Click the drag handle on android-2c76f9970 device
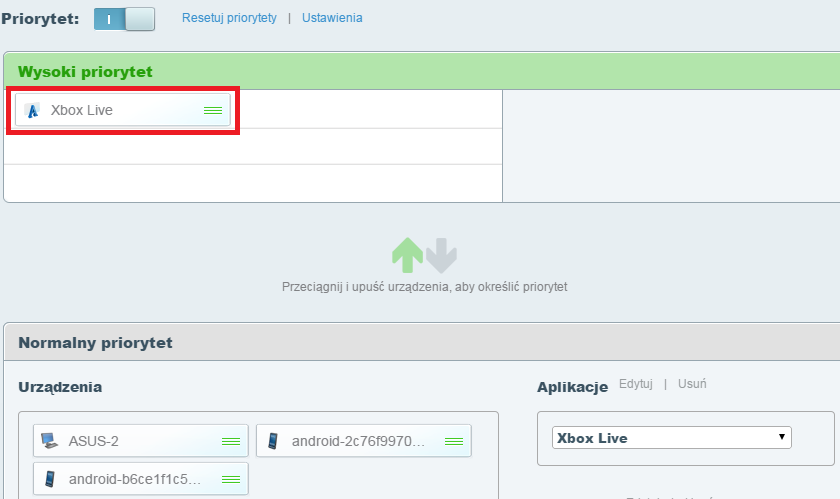Viewport: 840px width, 499px height. coord(453,441)
